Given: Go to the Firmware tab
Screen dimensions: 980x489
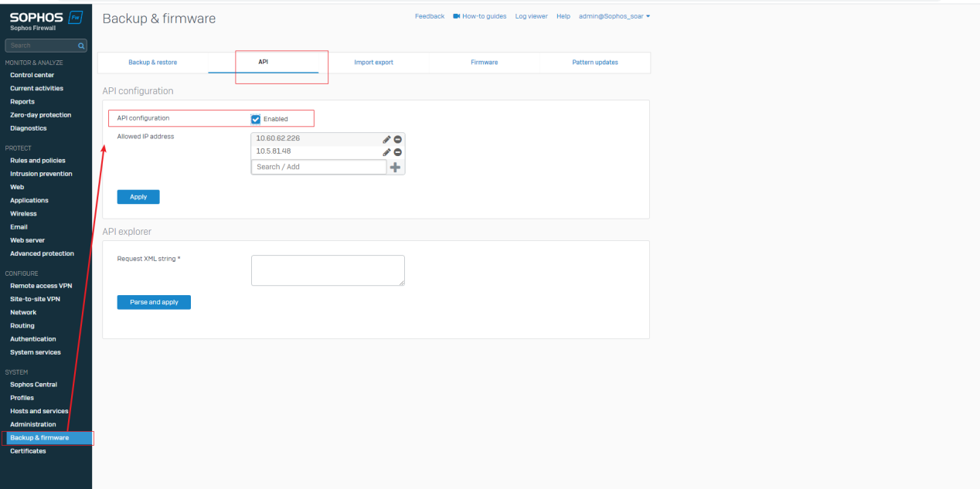Looking at the screenshot, I should (x=484, y=63).
